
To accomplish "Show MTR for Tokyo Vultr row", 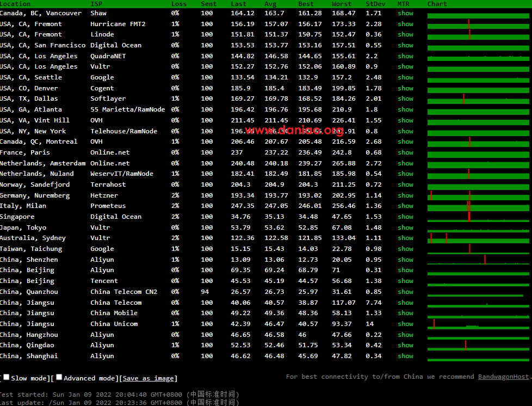I will coord(405,227).
